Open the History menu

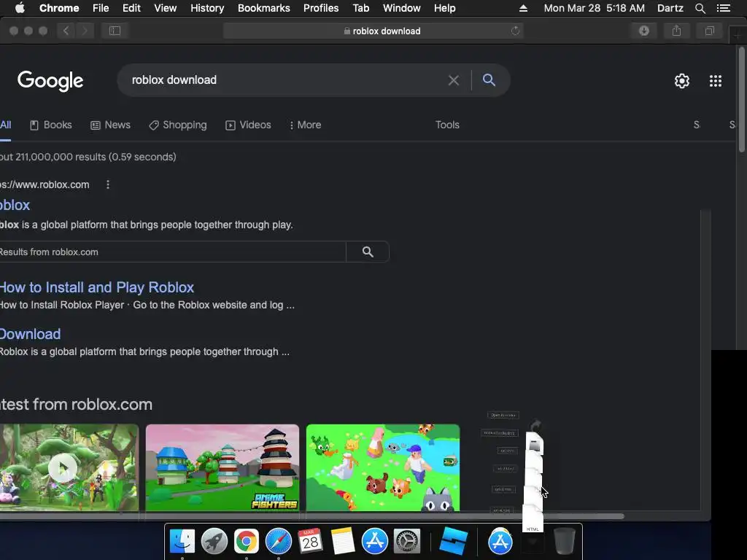207,8
